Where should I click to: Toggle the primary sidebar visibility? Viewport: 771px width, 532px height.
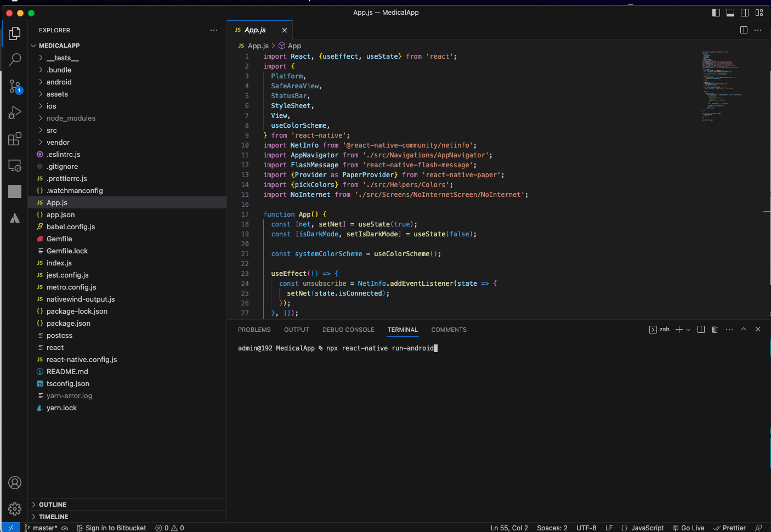tap(716, 13)
